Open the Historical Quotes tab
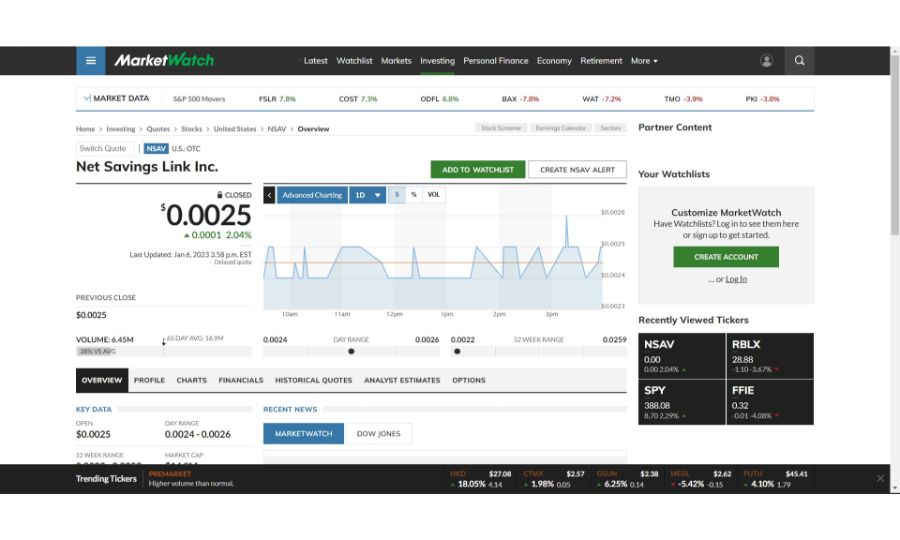The image size is (900, 540). (x=313, y=380)
